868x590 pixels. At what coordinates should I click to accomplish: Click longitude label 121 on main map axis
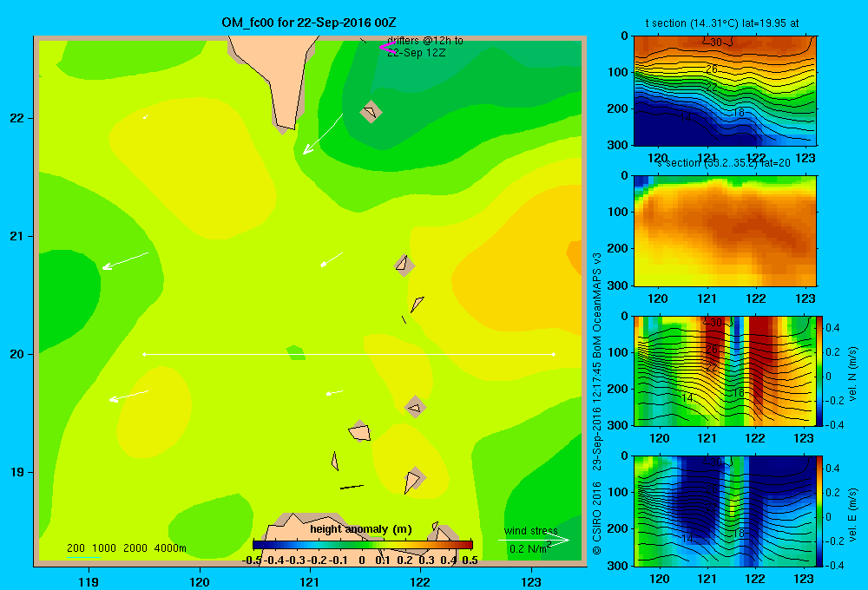[x=310, y=581]
